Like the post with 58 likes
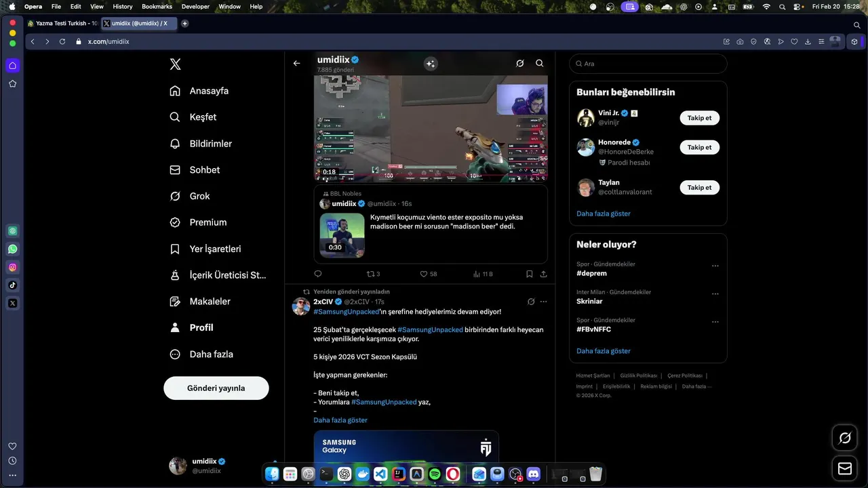Viewport: 868px width, 488px height. point(428,274)
